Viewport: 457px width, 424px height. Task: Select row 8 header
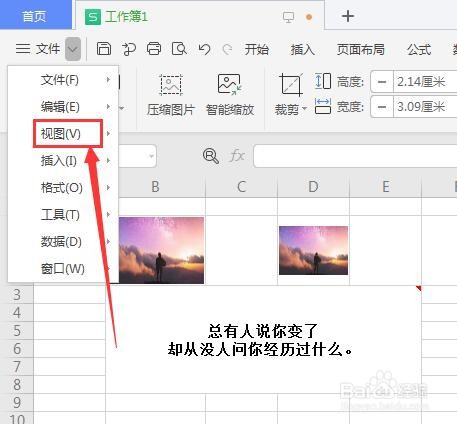(17, 385)
